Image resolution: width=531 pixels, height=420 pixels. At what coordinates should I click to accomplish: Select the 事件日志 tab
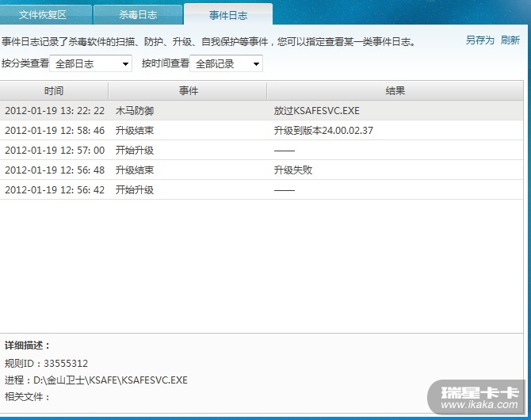pos(228,15)
